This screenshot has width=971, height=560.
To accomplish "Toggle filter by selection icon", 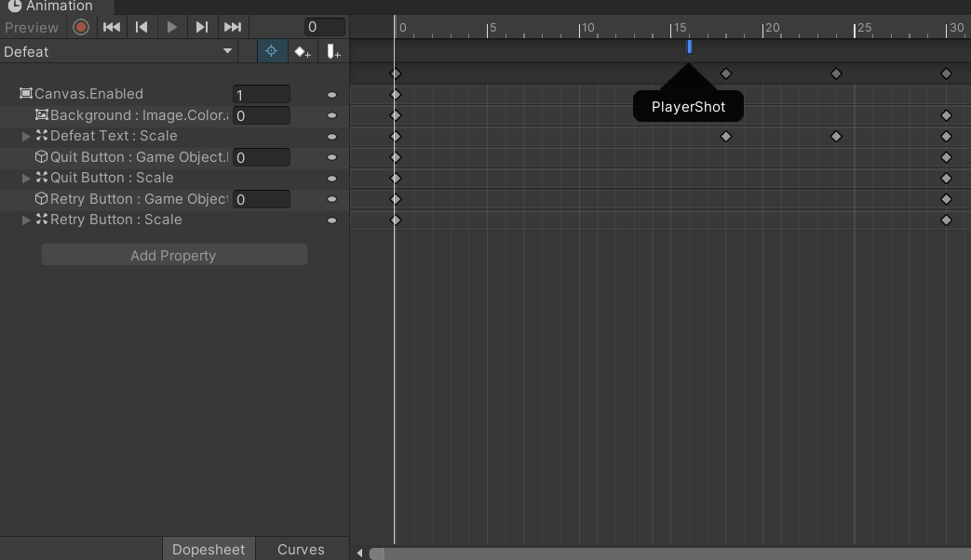I will coord(272,51).
